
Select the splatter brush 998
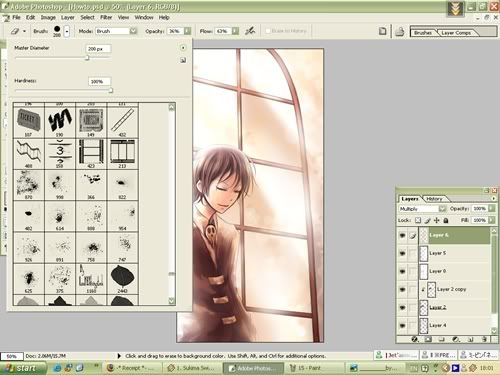click(x=60, y=185)
